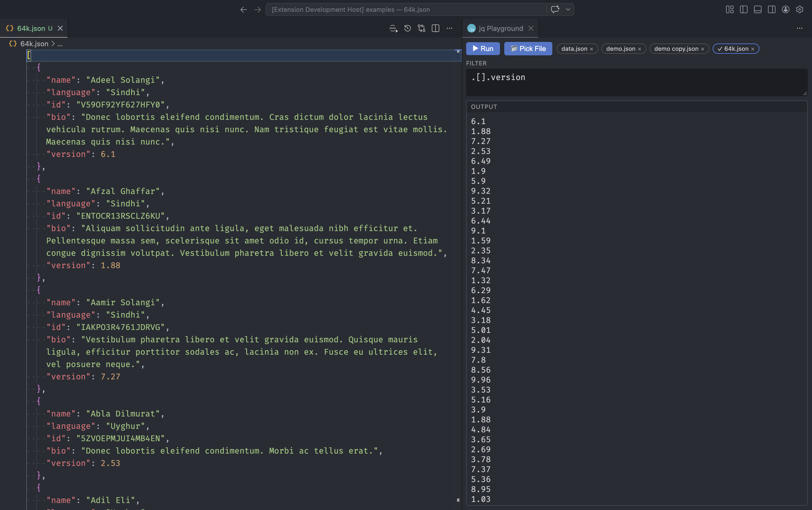Open the chat sparkle icon in title bar
The image size is (812, 510).
pos(555,9)
